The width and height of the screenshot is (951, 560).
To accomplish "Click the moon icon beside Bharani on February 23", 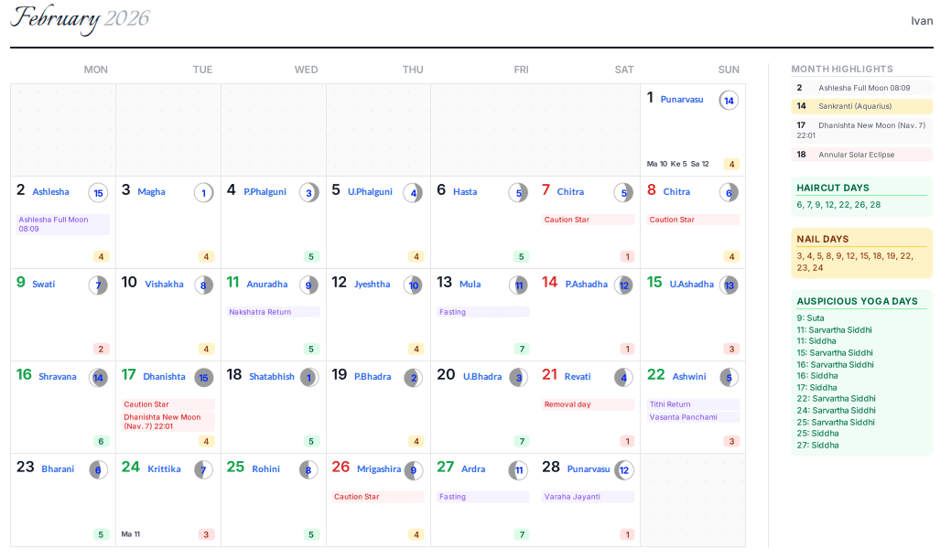I will pyautogui.click(x=98, y=469).
